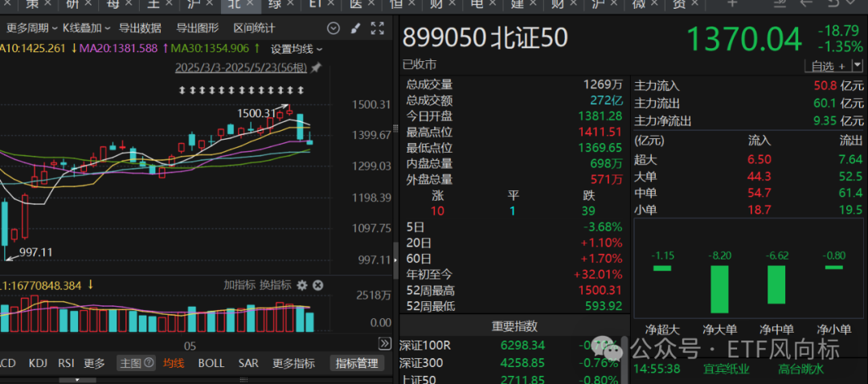Select the RSI indicator tab
This screenshot has width=868, height=384.
tap(68, 363)
